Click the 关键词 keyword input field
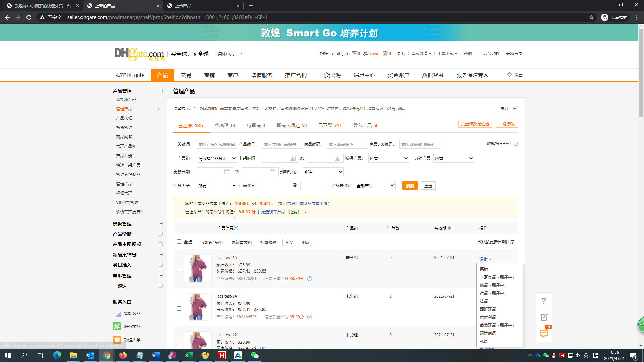Viewport: 644px width, 362px height. point(217,144)
